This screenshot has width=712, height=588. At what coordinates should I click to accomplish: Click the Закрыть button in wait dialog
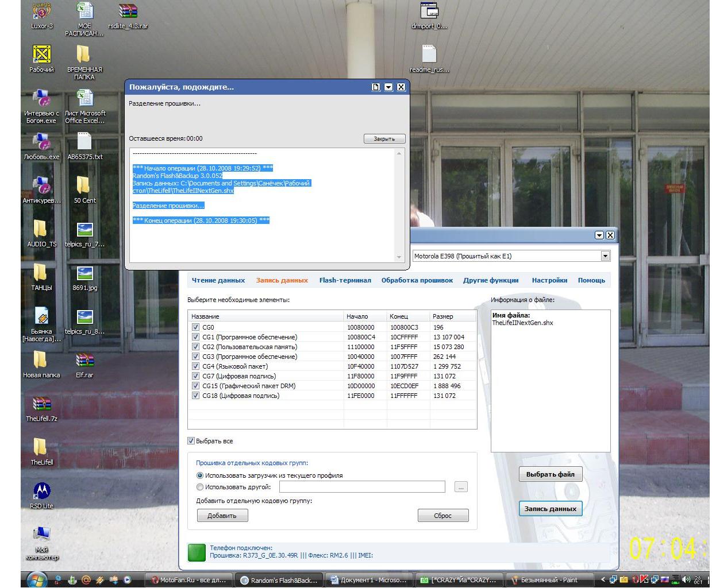tap(384, 139)
